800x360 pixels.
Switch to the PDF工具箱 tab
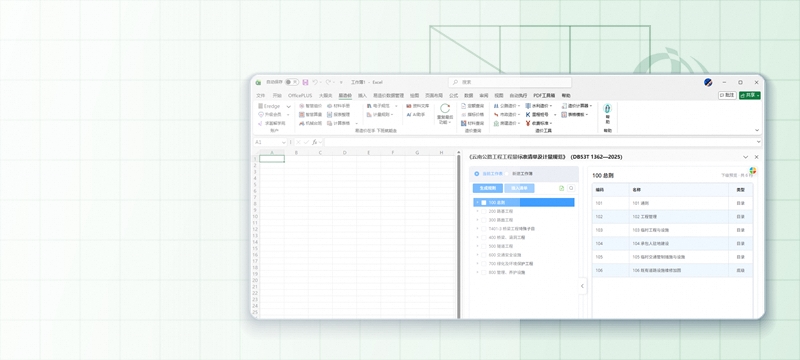pos(544,95)
